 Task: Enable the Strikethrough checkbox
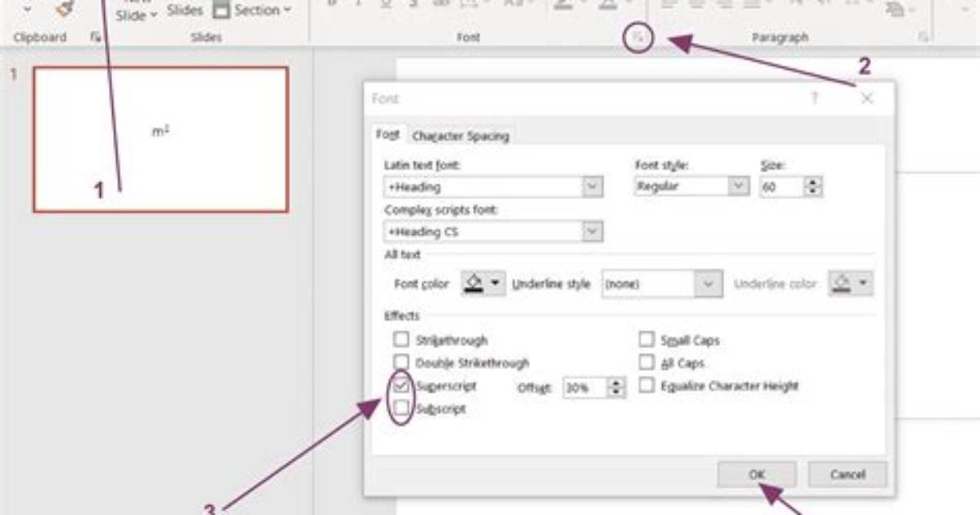pos(401,340)
